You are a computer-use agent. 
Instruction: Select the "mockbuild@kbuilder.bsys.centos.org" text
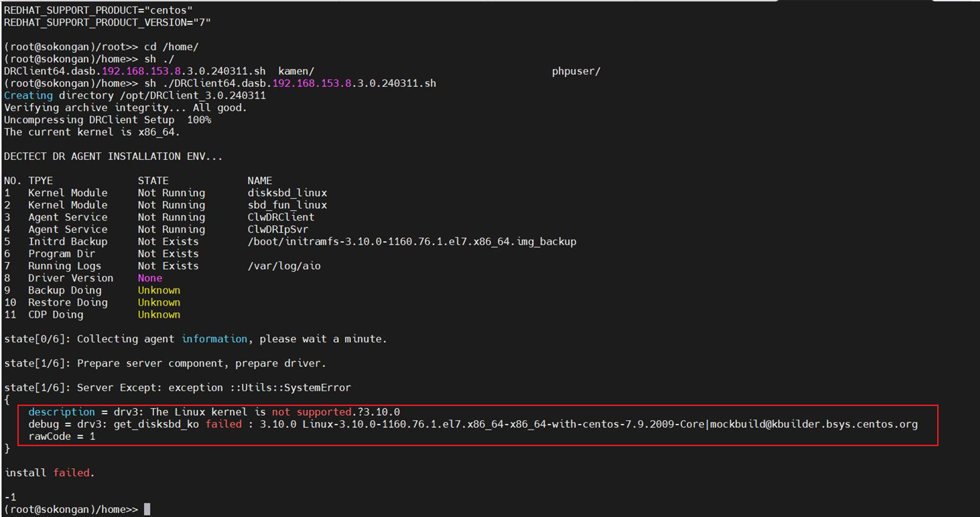point(814,424)
